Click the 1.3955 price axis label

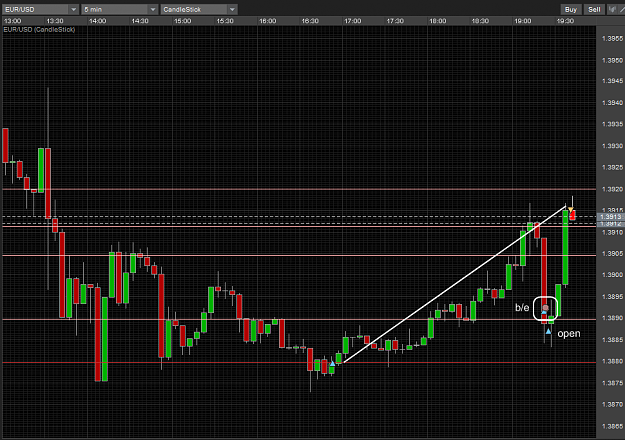612,39
